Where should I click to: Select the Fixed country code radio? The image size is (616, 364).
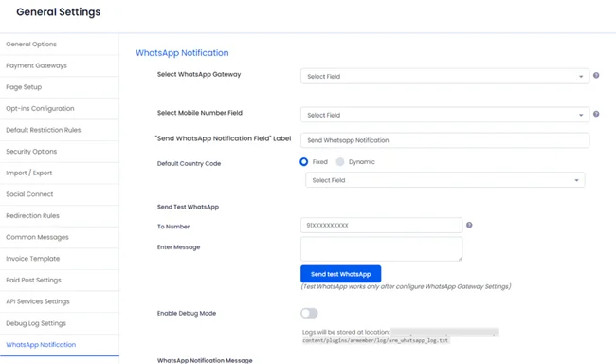(303, 162)
